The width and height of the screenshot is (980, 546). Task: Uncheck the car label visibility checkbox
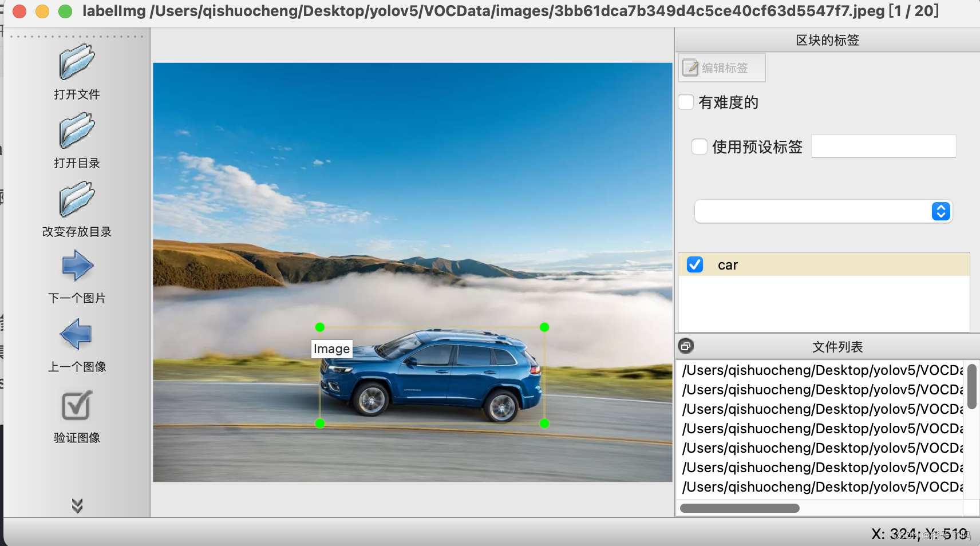pos(695,265)
